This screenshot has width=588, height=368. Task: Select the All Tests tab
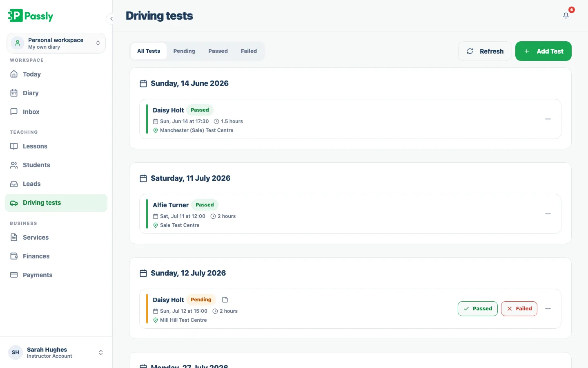149,51
